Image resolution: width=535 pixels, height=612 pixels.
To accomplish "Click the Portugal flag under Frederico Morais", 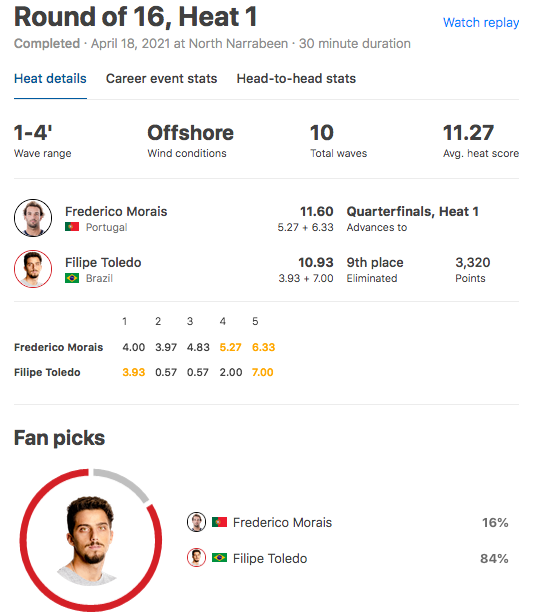I will 72,227.
